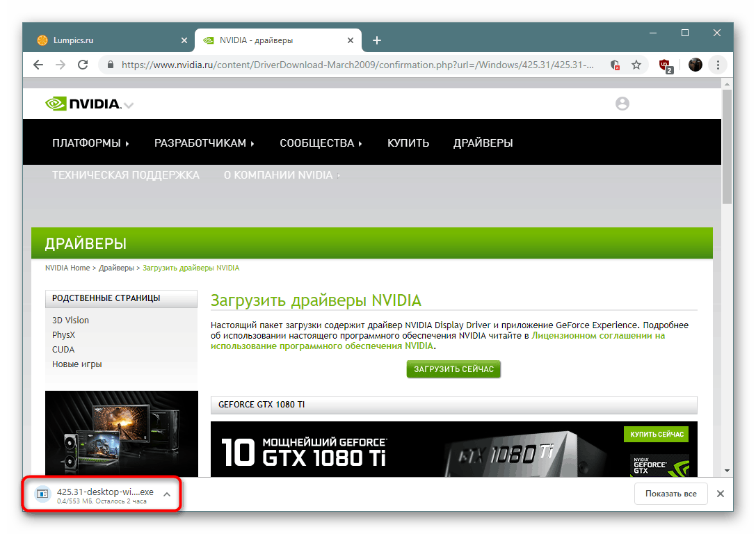
Task: Open the Новые игры link
Action: point(77,364)
